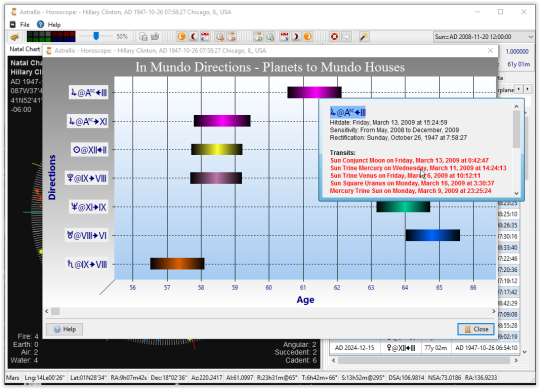The width and height of the screenshot is (540, 389).
Task: Step back by calendar date icon
Action: pos(205,36)
